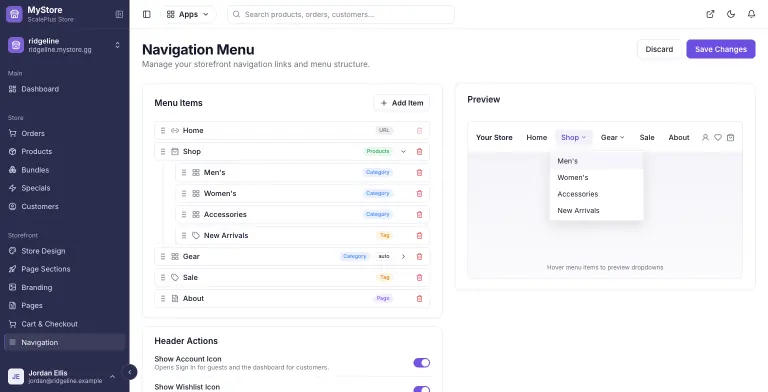Screen dimensions: 768x392
Task: Expand the Gear item children
Action: pos(403,256)
